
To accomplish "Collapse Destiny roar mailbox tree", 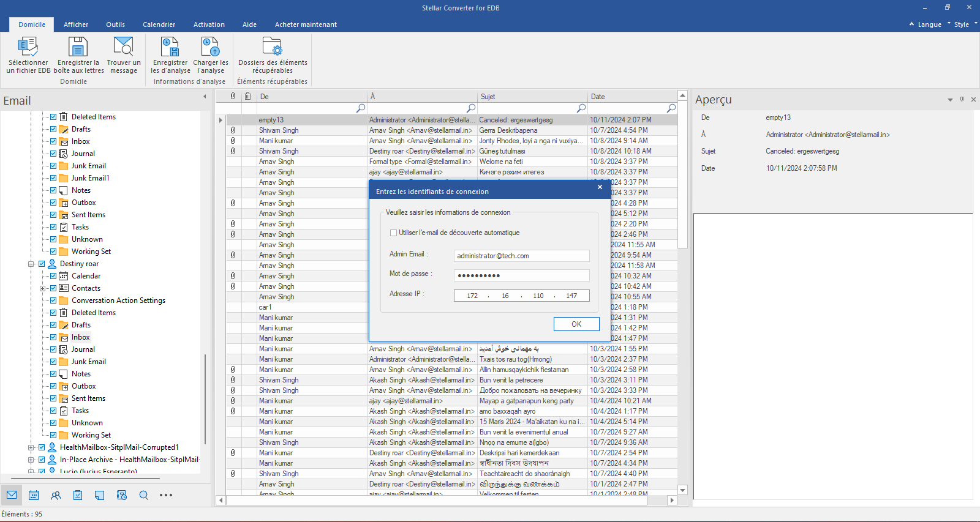I will click(x=31, y=264).
